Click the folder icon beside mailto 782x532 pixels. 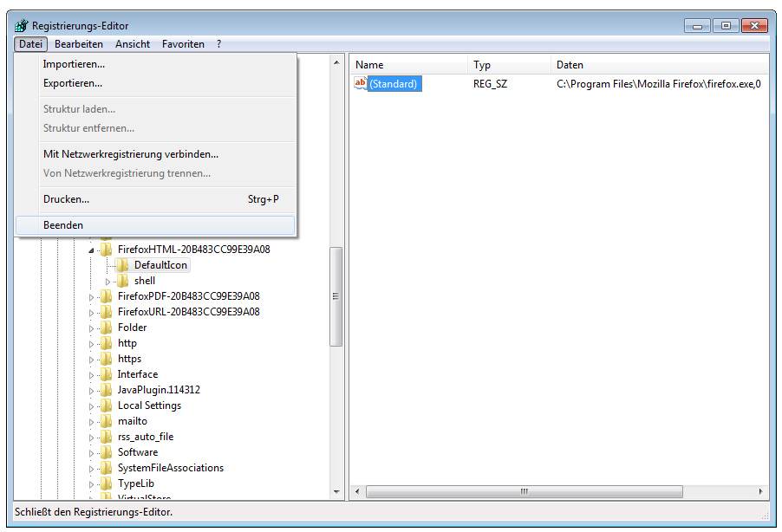pyautogui.click(x=106, y=421)
